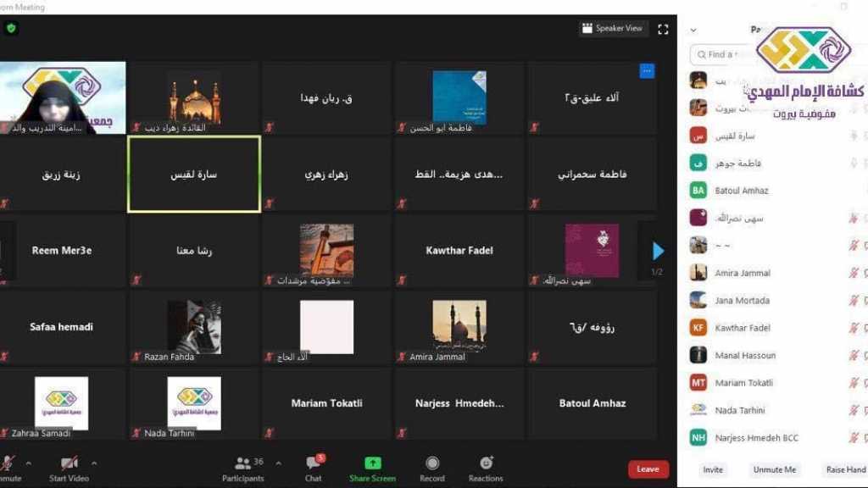Viewport: 868px width, 488px height.
Task: Click the green encryption shield icon
Action: (11, 28)
